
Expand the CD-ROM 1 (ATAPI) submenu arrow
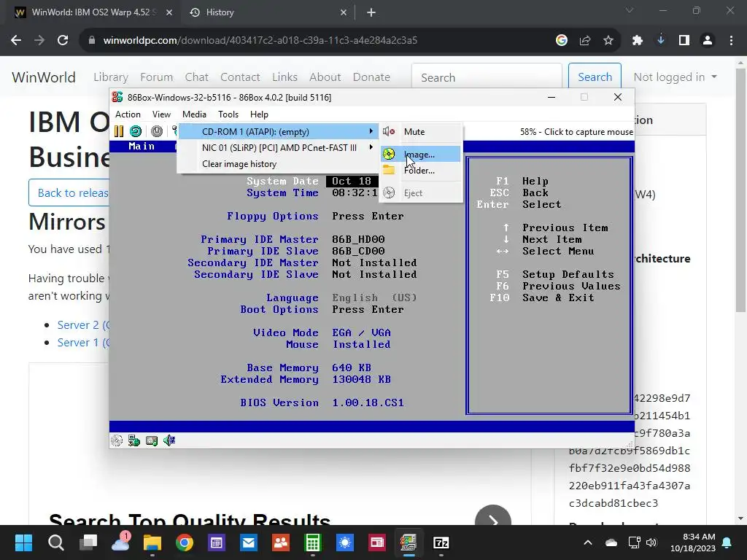point(371,131)
